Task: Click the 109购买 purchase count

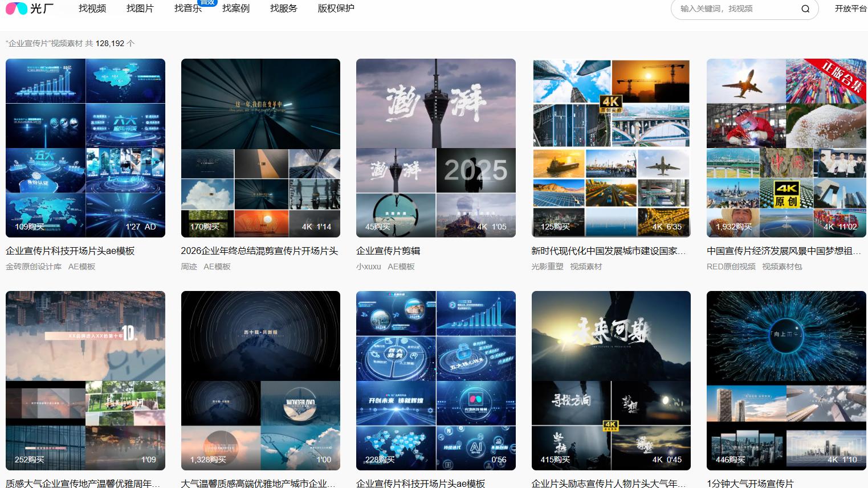Action: (30, 227)
